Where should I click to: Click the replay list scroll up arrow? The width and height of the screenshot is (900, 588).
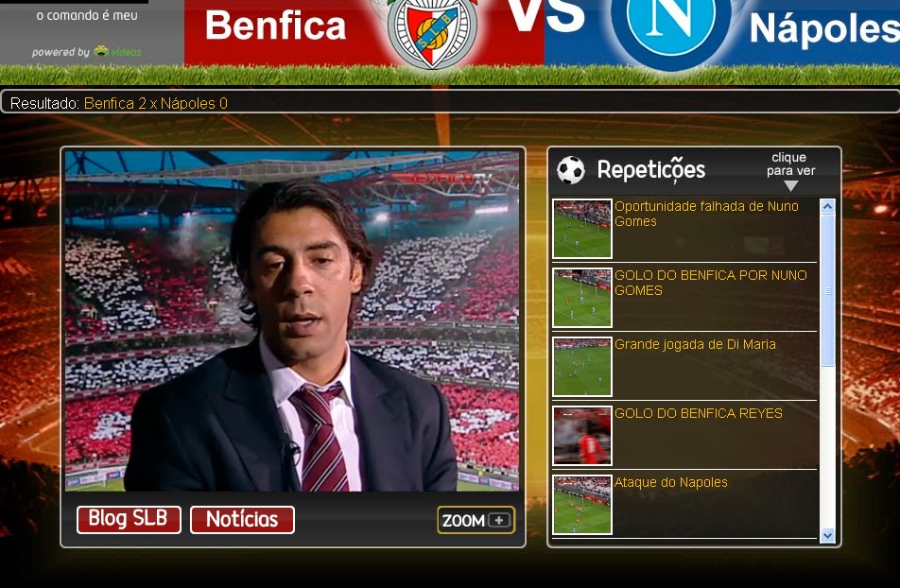(x=827, y=206)
